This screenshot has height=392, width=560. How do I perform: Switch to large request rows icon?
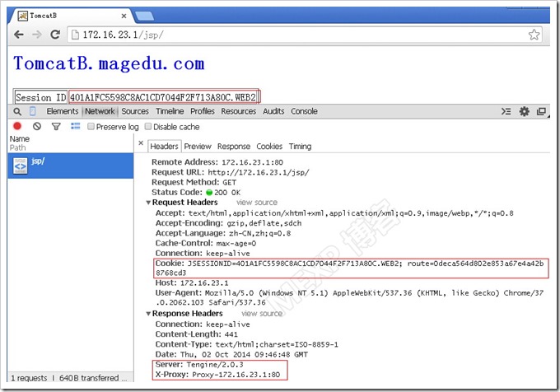pos(76,126)
